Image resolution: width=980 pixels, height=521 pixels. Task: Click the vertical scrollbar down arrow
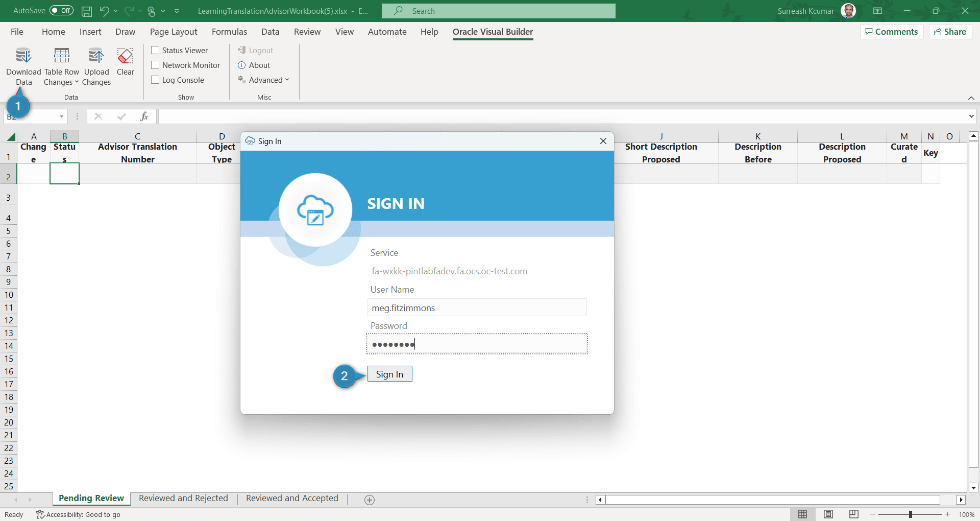point(973,488)
